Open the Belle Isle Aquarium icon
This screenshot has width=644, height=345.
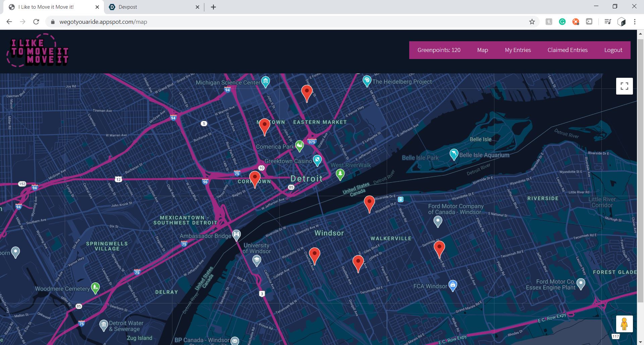tap(454, 155)
